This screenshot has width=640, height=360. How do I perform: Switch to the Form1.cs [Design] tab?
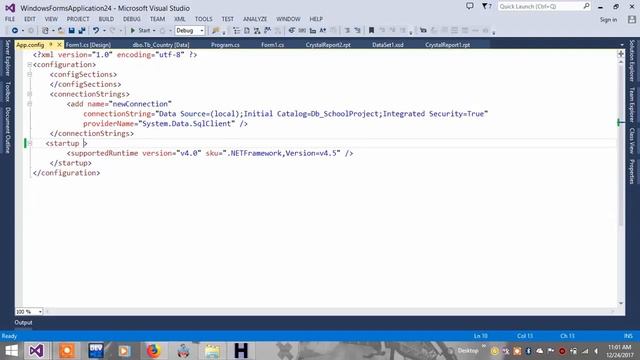(x=88, y=45)
